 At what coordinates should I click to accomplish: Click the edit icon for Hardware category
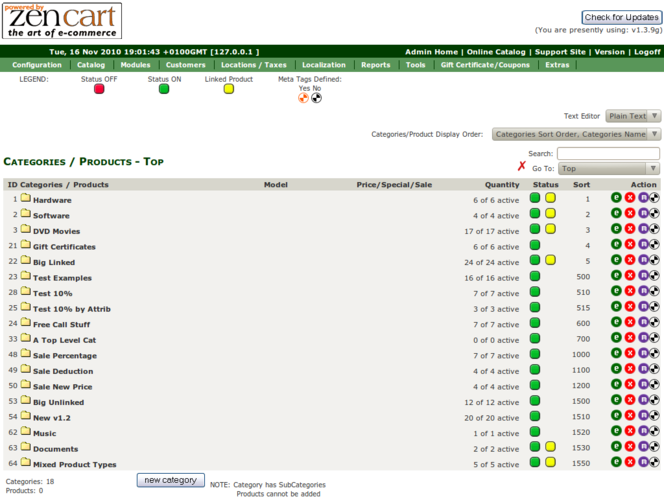pyautogui.click(x=616, y=199)
